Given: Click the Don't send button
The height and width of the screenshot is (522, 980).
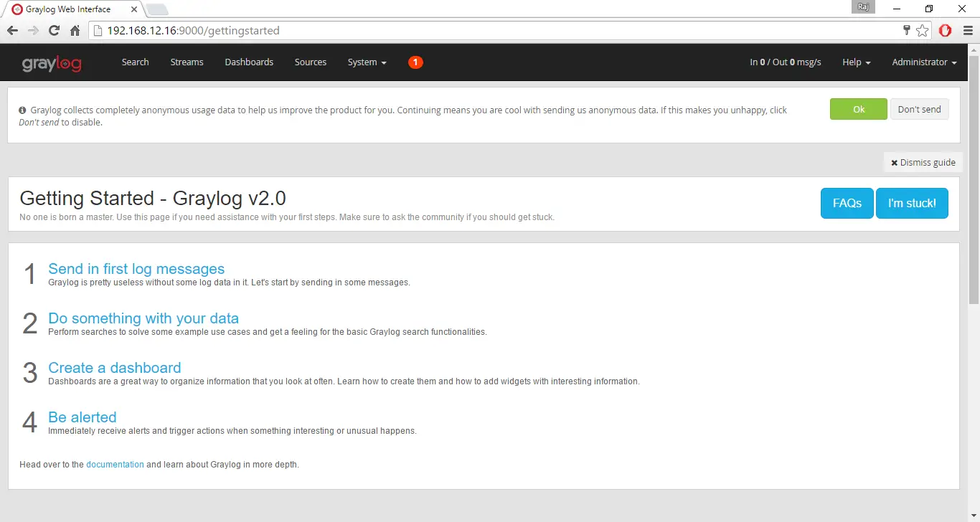Looking at the screenshot, I should (919, 109).
